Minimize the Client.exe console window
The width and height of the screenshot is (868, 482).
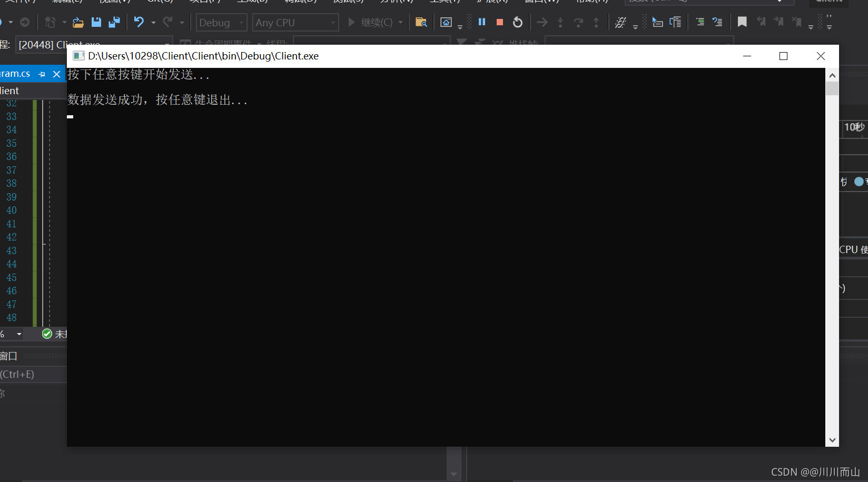tap(747, 56)
